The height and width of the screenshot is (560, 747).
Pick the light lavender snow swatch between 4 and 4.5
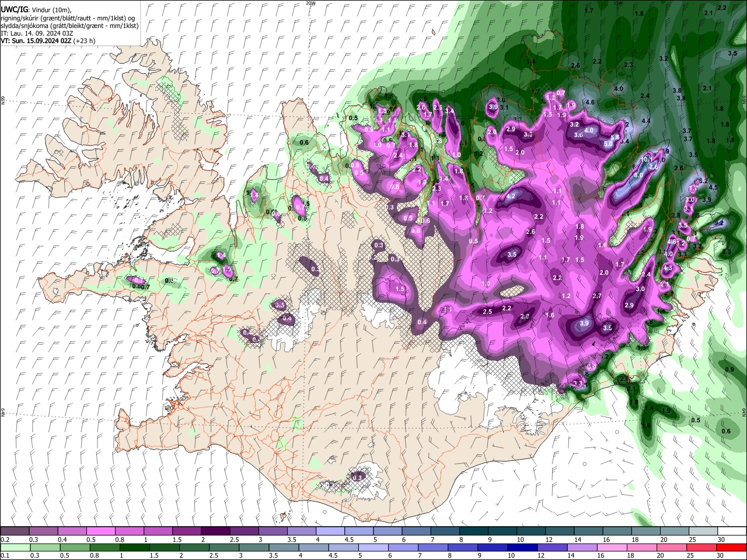click(x=330, y=531)
